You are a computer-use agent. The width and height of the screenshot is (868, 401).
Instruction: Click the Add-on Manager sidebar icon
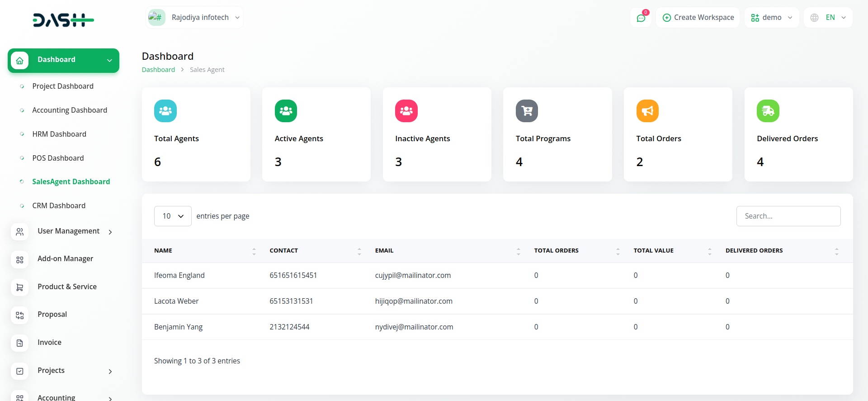click(20, 259)
